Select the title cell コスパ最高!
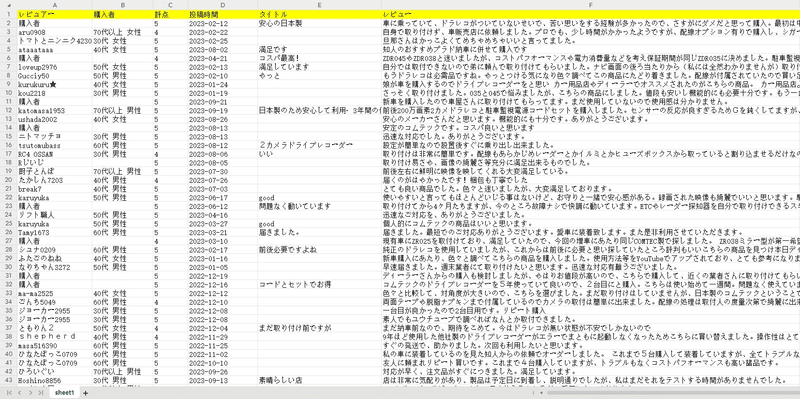 tap(319, 58)
